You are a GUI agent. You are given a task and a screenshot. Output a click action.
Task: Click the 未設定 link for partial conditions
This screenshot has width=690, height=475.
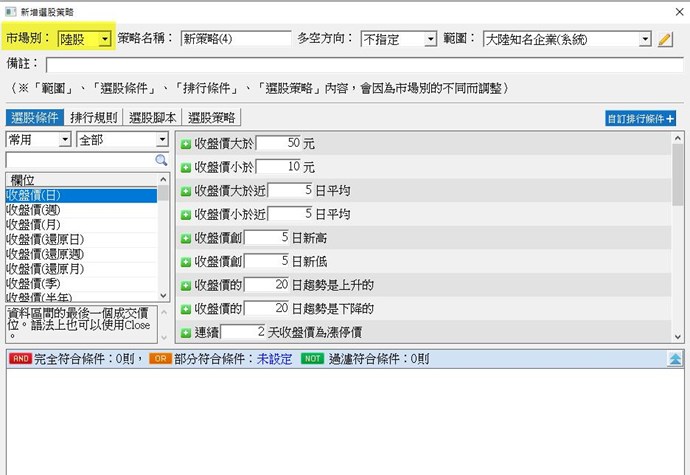(x=272, y=357)
